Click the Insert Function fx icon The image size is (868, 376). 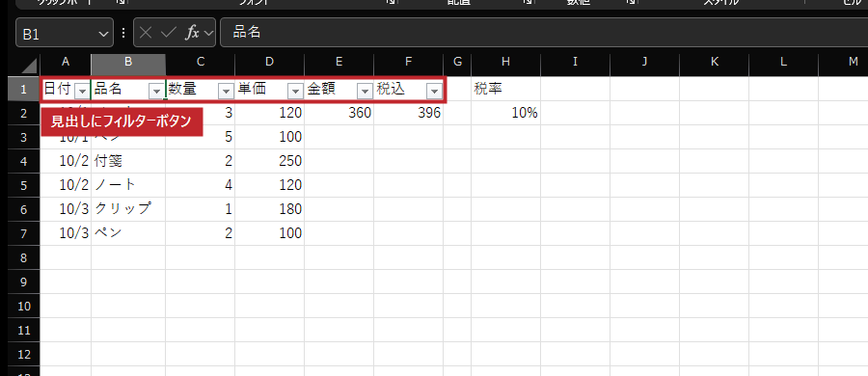coord(192,33)
